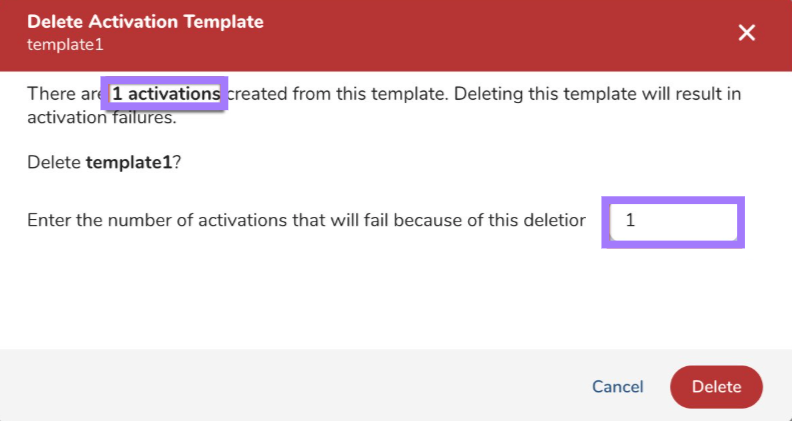Viewport: 792px width, 421px height.
Task: Select the template1 subtitle in header
Action: click(x=65, y=45)
